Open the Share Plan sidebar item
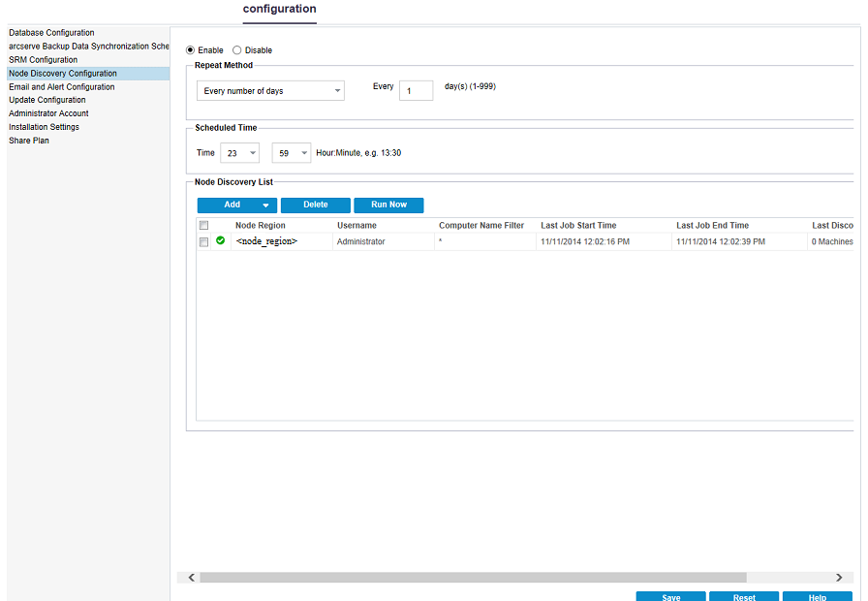 click(x=29, y=141)
